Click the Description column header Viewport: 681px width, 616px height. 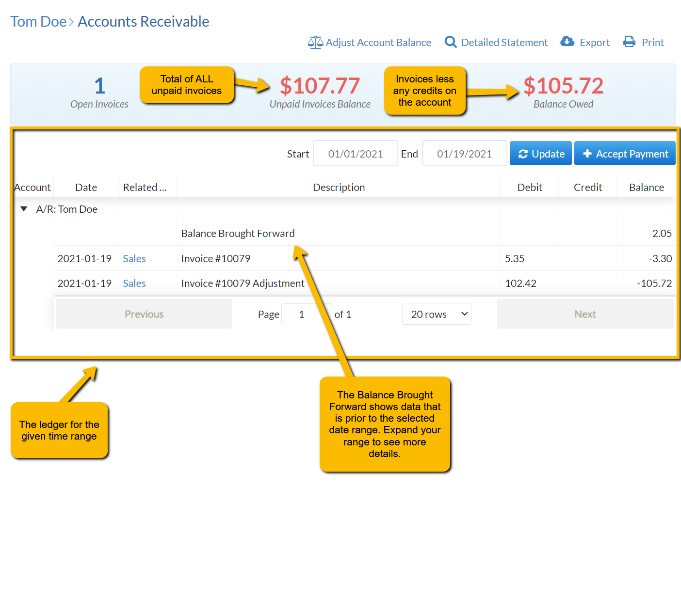pyautogui.click(x=339, y=188)
